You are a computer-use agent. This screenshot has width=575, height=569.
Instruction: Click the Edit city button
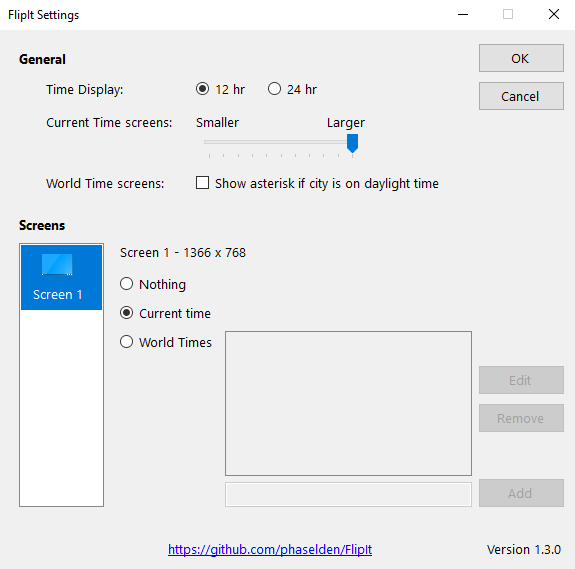tap(521, 380)
